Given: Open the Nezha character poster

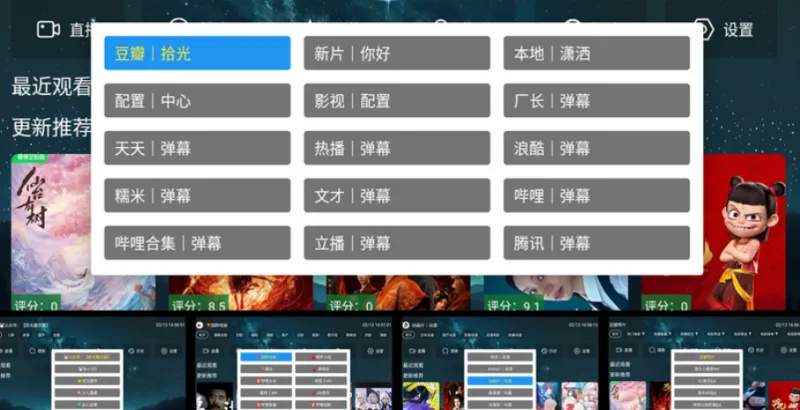Looking at the screenshot, I should pos(744,232).
